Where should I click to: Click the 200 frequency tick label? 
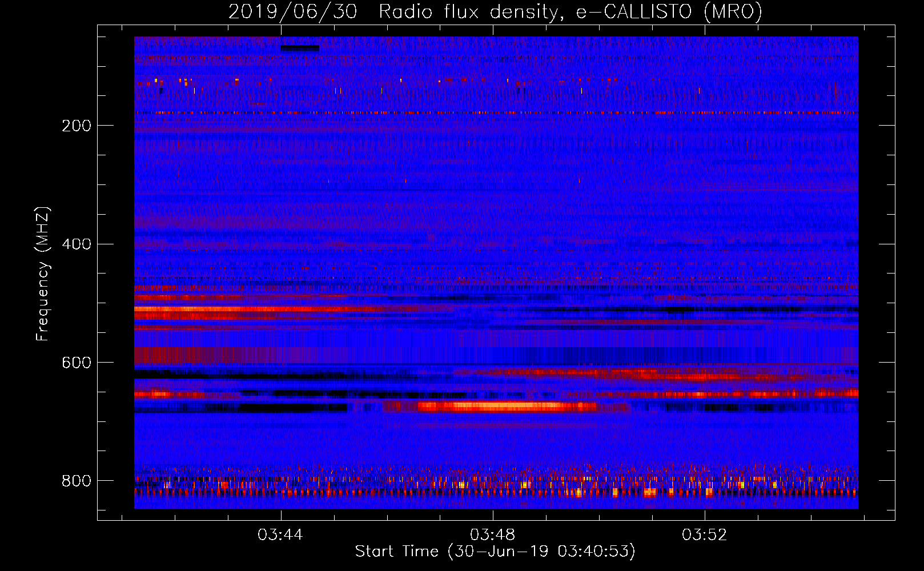[77, 126]
